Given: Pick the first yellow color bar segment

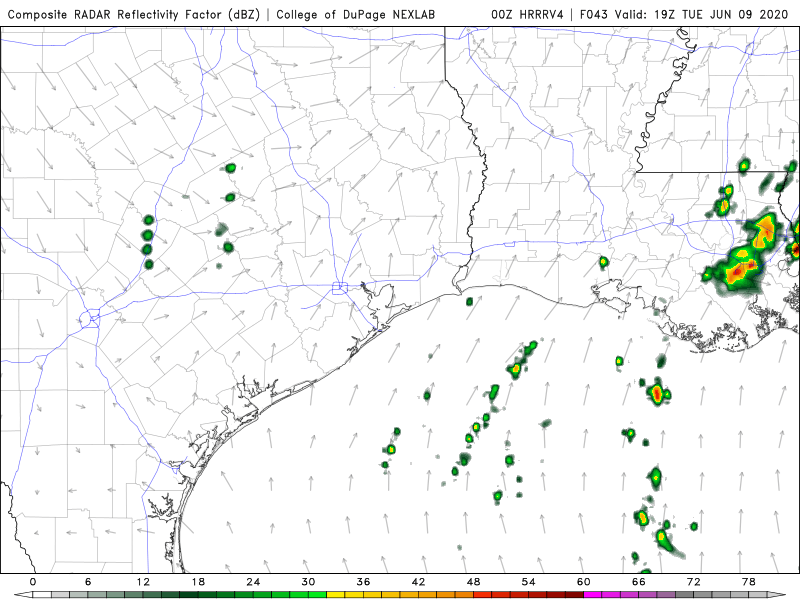Looking at the screenshot, I should pyautogui.click(x=336, y=595).
